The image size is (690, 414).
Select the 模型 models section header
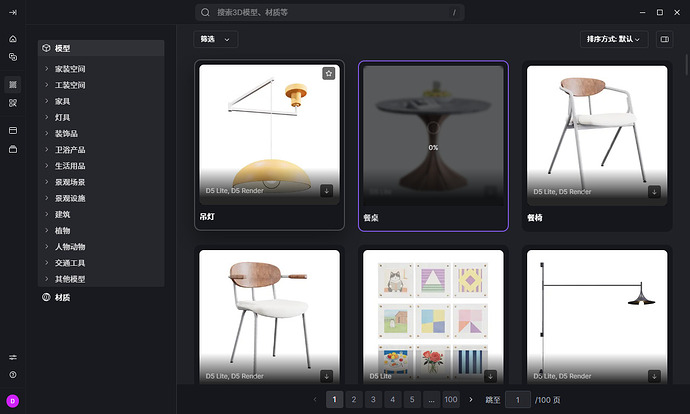[x=62, y=48]
